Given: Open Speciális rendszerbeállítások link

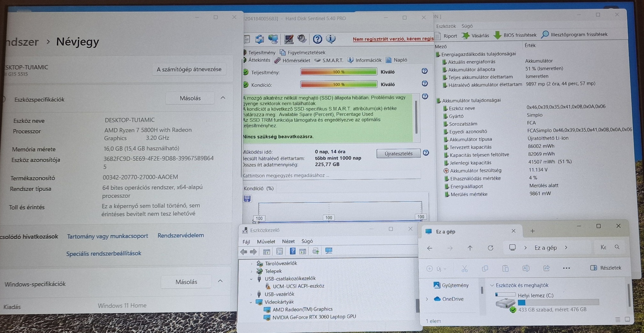Looking at the screenshot, I should point(104,253).
